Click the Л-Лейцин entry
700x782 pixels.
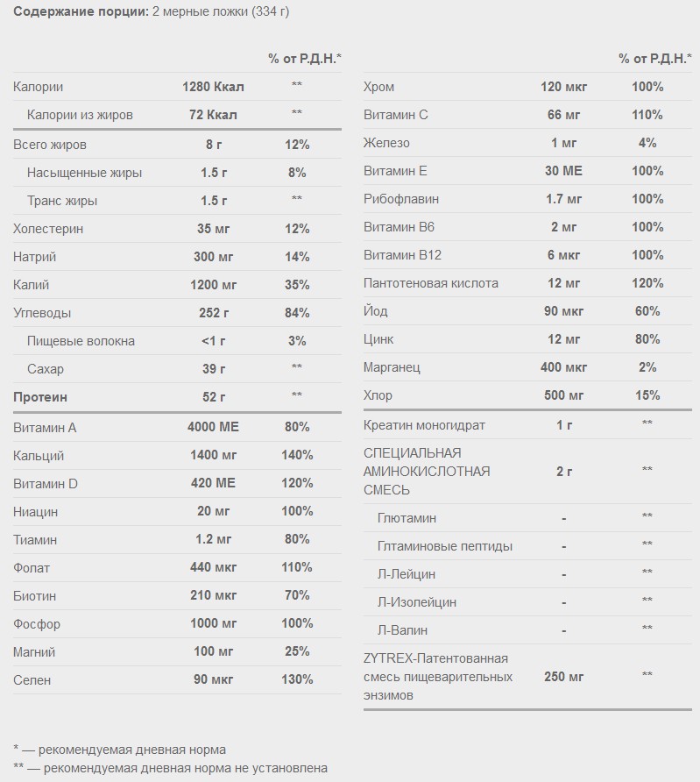point(406,574)
